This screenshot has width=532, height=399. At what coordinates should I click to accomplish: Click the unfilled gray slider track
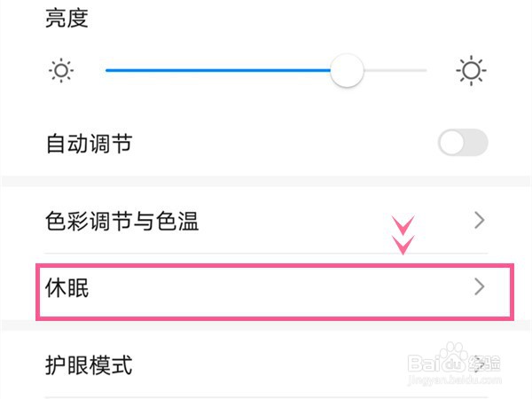(x=395, y=71)
